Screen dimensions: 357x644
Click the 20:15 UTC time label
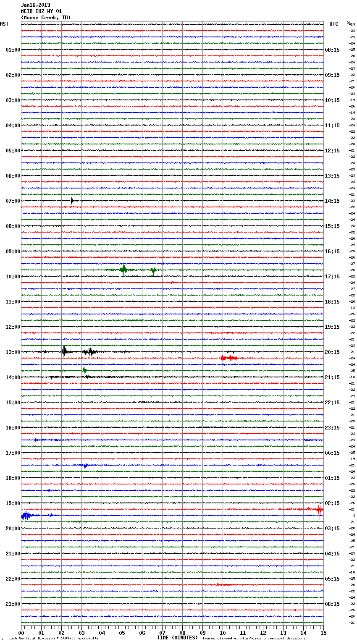point(332,352)
